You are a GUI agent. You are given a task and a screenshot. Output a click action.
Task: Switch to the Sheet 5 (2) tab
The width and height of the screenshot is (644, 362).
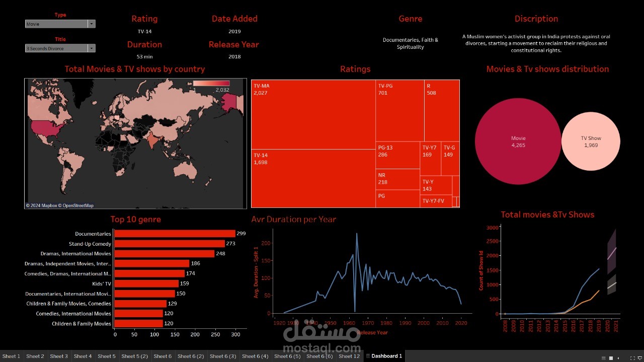point(134,355)
